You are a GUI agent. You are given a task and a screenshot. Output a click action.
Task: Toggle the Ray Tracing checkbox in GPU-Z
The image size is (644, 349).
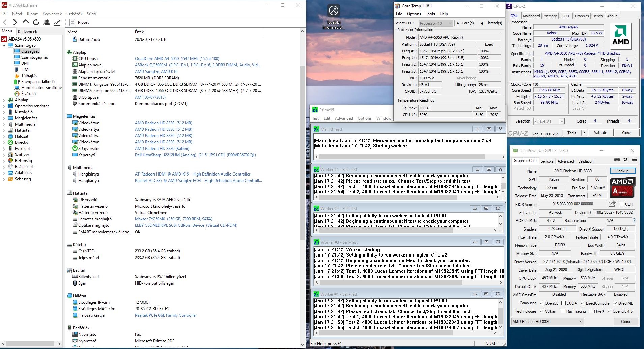563,311
